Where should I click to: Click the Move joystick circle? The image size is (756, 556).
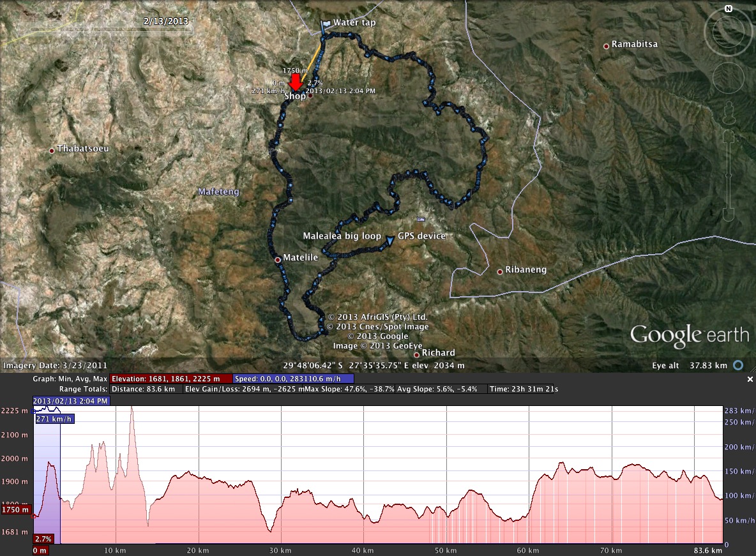(x=728, y=77)
